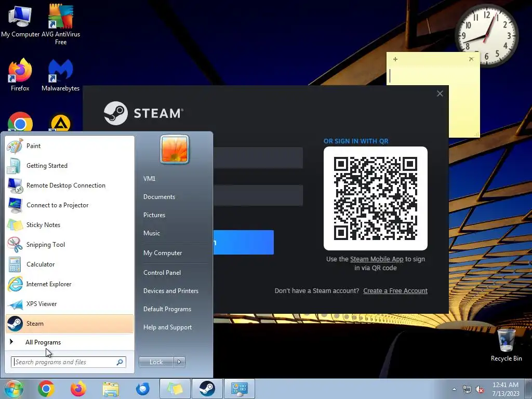Open the shutdown options arrow next to Lock
The height and width of the screenshot is (399, 532).
[179, 362]
